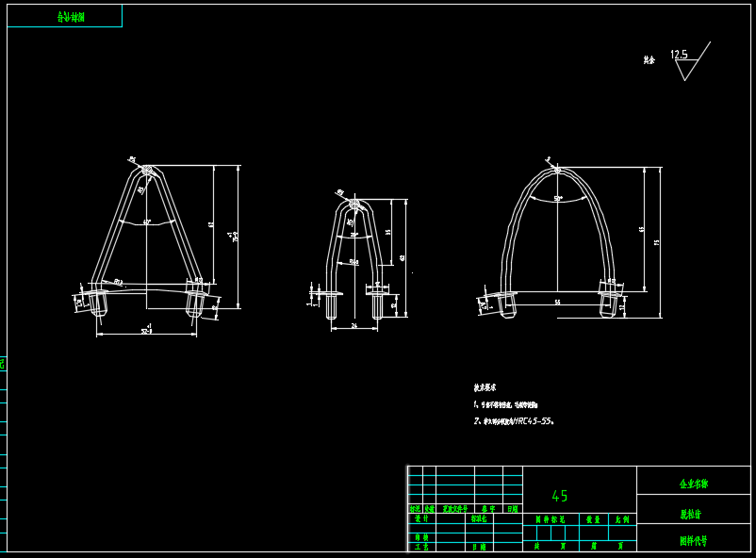
Task: Select the 50° angle dimension
Action: click(558, 199)
